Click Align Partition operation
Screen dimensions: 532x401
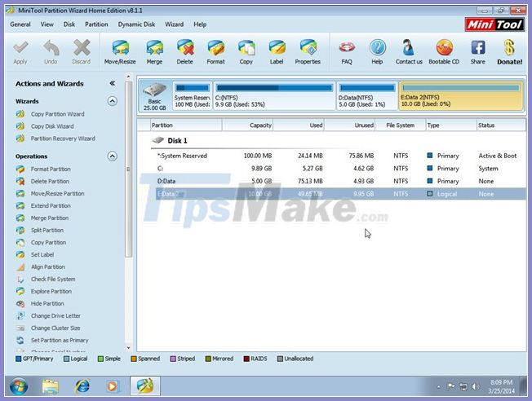(40, 267)
